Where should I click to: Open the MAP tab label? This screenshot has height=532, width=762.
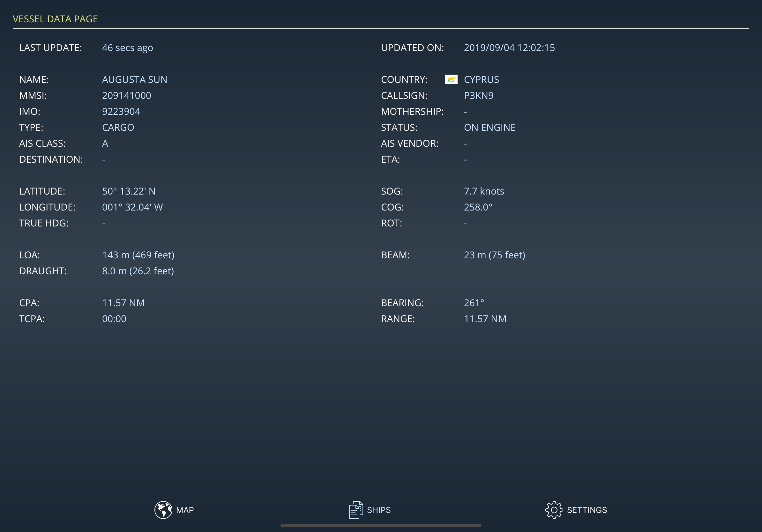pyautogui.click(x=185, y=510)
